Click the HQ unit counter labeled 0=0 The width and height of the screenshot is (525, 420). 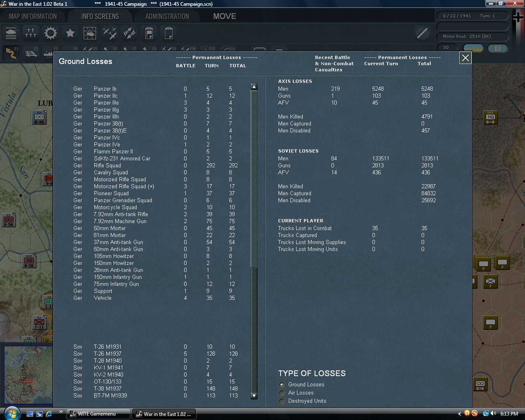tap(490, 117)
